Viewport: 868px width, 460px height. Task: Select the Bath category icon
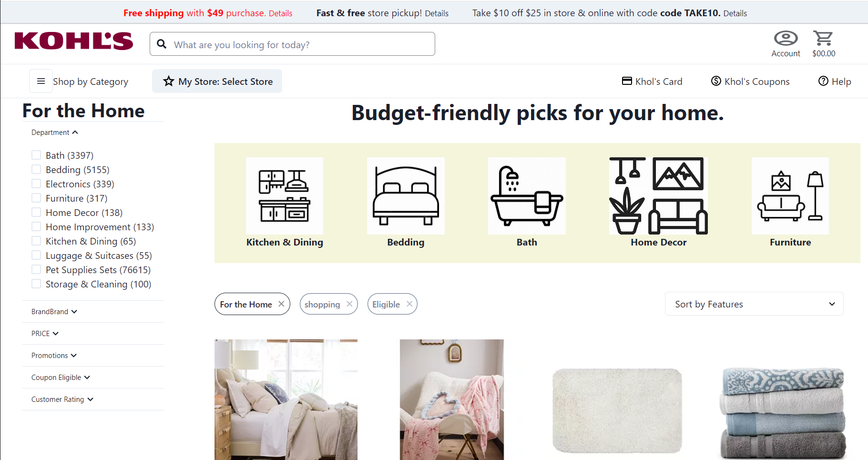pyautogui.click(x=527, y=196)
